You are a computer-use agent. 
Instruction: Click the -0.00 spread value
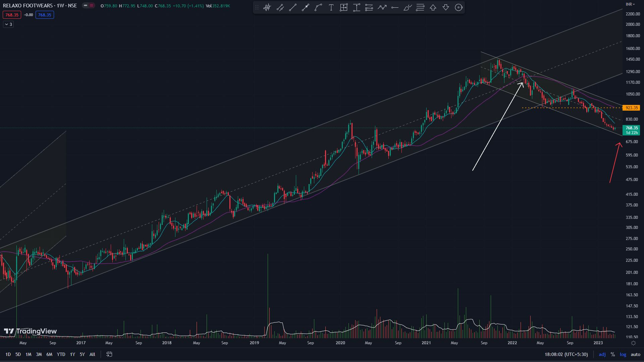click(28, 15)
